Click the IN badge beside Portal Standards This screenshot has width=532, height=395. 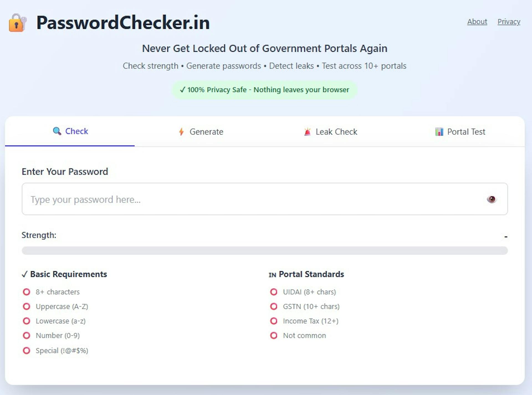coord(272,275)
